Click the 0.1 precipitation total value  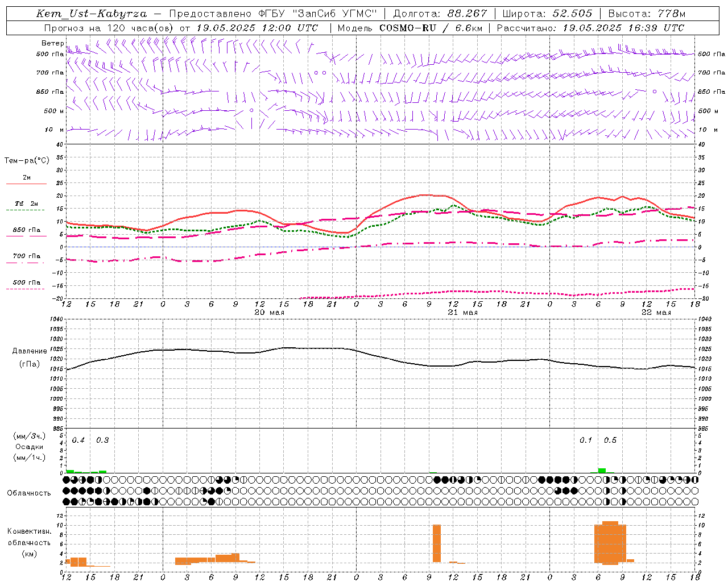coord(586,440)
